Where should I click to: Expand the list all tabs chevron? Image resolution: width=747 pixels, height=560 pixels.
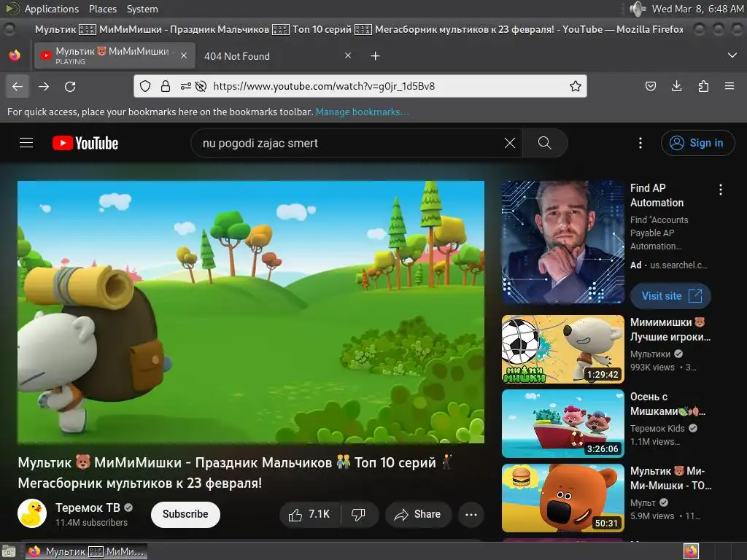pos(732,55)
